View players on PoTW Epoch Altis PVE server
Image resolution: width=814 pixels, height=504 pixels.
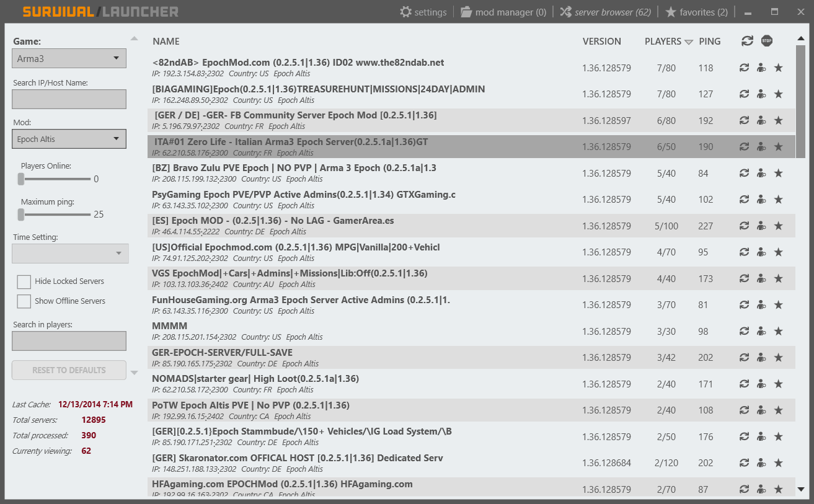(761, 410)
